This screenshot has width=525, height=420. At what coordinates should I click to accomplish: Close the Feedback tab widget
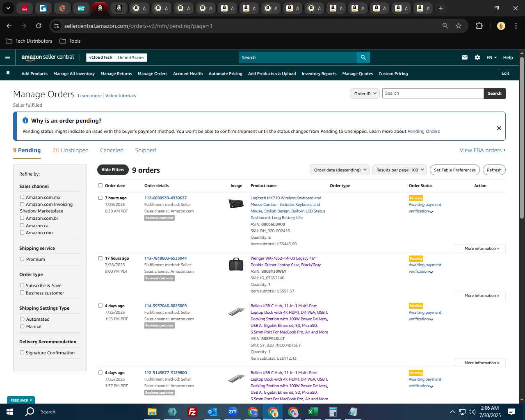pyautogui.click(x=31, y=400)
